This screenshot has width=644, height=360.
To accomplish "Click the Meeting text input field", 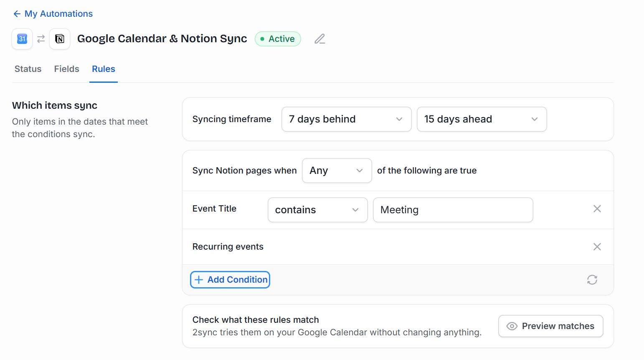I will (453, 210).
